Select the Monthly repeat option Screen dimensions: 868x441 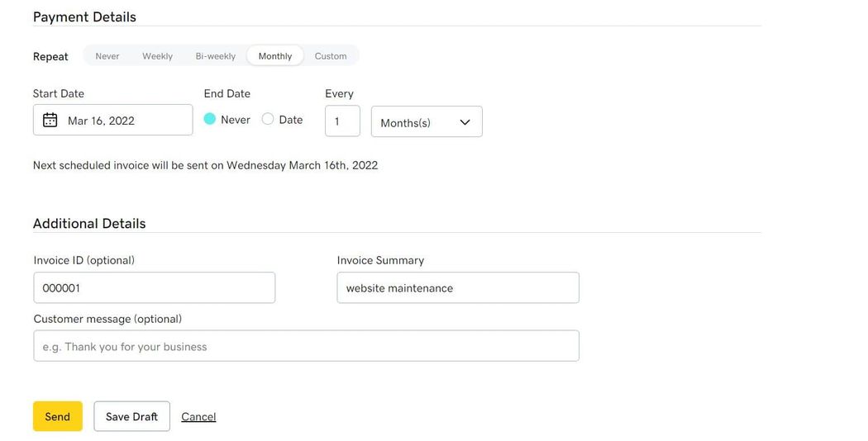[275, 56]
